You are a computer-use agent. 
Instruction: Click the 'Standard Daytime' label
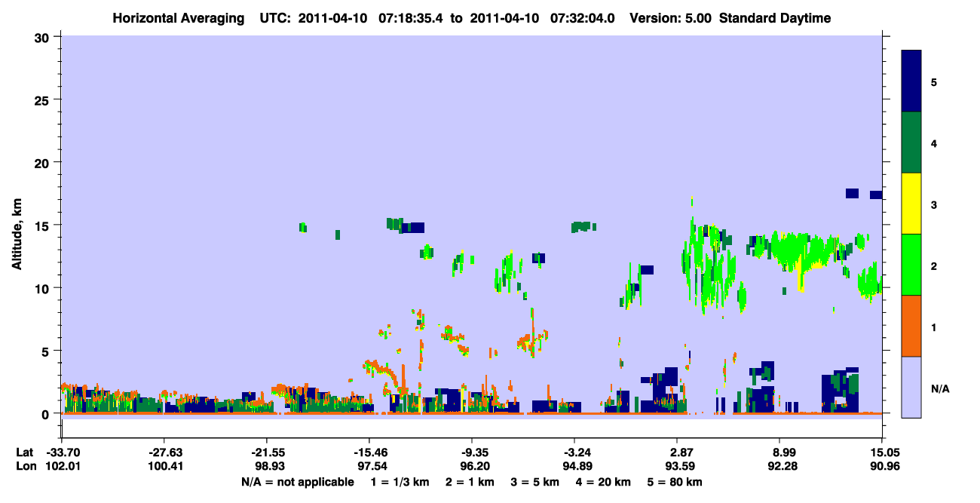775,18
